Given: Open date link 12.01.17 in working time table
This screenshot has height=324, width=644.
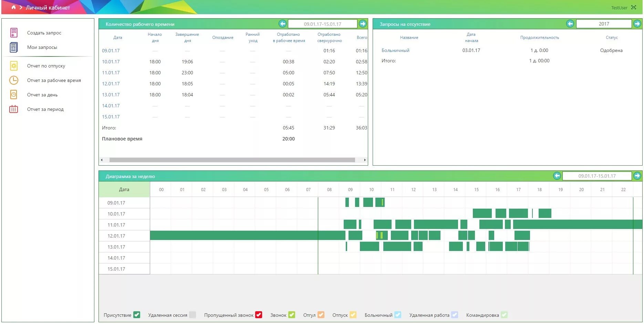Looking at the screenshot, I should click(111, 84).
